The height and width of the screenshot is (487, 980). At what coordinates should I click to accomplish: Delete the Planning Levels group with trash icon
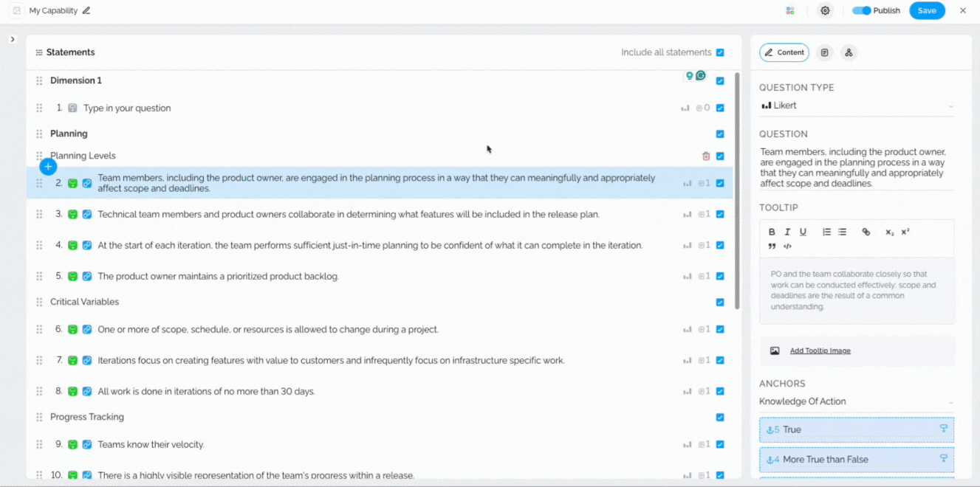coord(705,156)
